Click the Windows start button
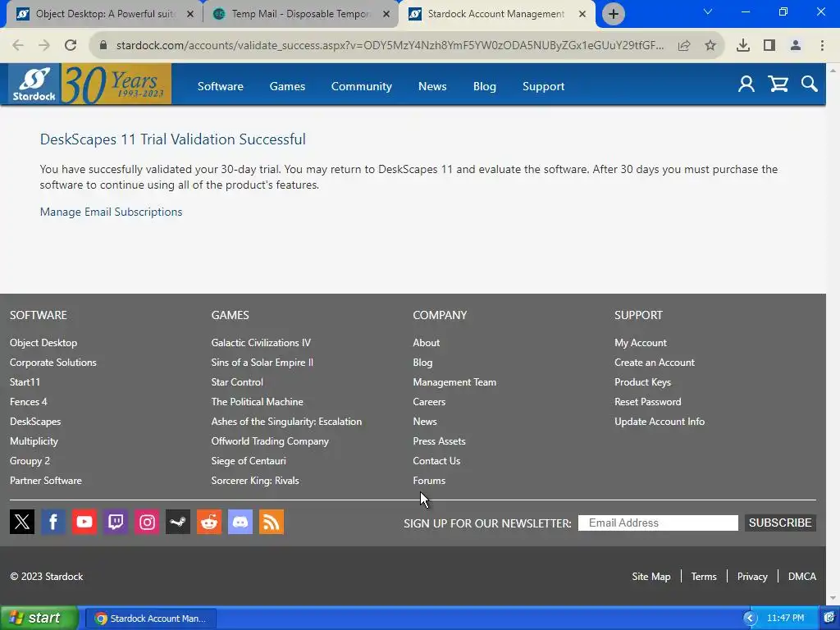This screenshot has height=630, width=840. [x=39, y=619]
